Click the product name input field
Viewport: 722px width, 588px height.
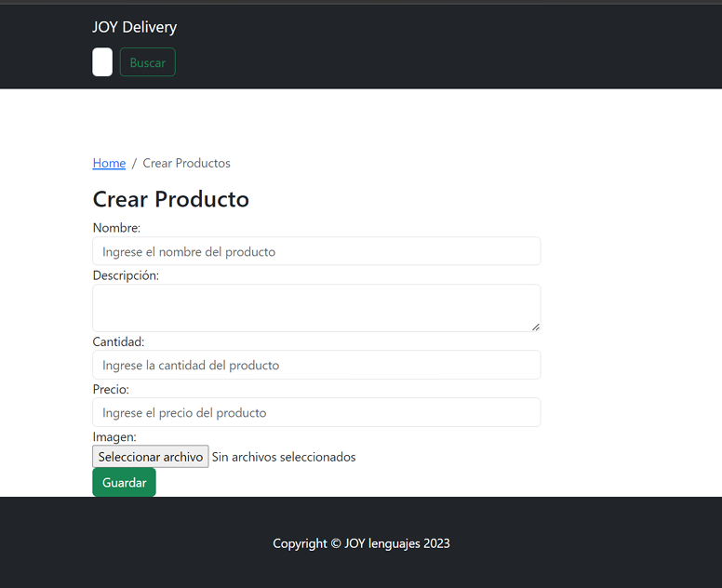pos(316,251)
